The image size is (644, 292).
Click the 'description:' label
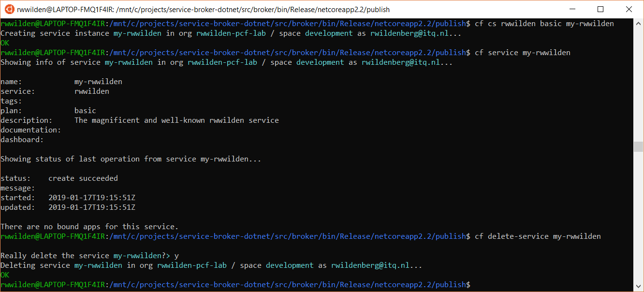click(x=26, y=120)
